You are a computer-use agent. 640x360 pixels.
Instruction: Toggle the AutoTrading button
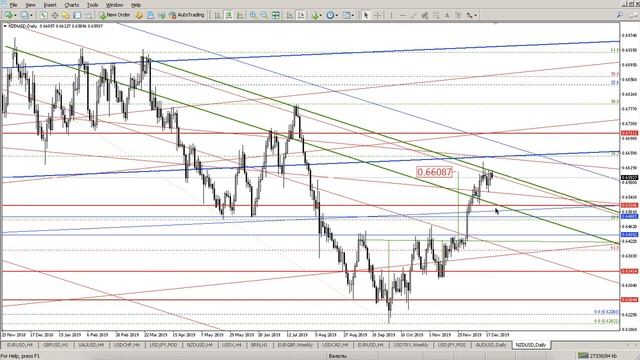187,15
